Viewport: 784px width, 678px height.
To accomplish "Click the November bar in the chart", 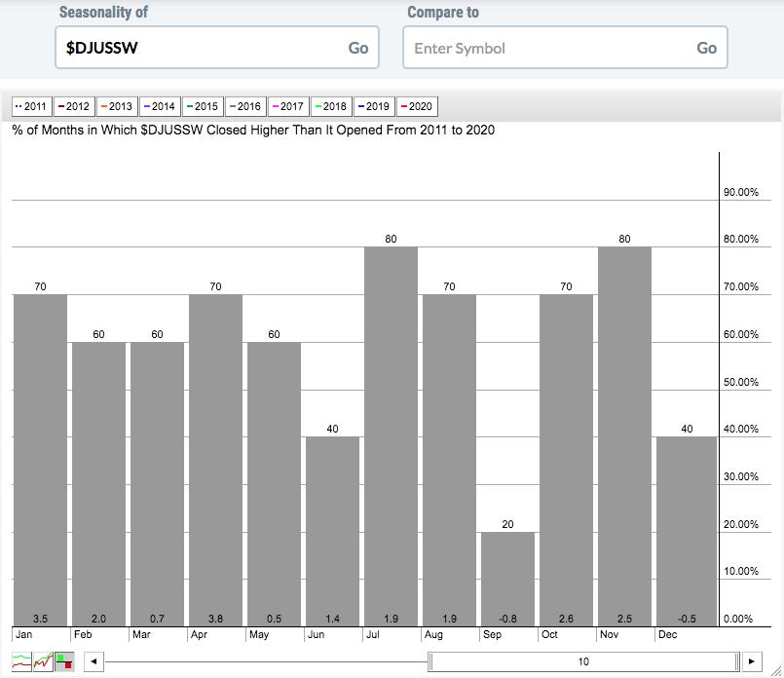I will [624, 436].
